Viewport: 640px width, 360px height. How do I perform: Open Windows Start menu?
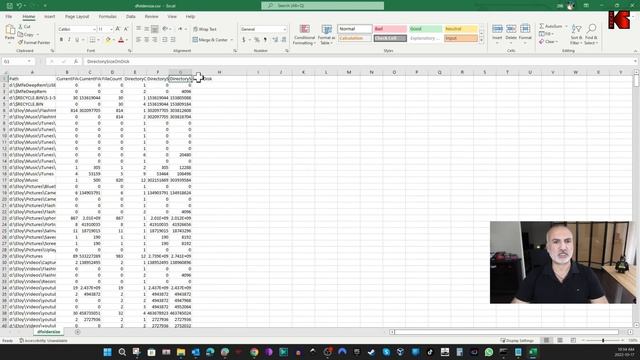pyautogui.click(x=108, y=352)
